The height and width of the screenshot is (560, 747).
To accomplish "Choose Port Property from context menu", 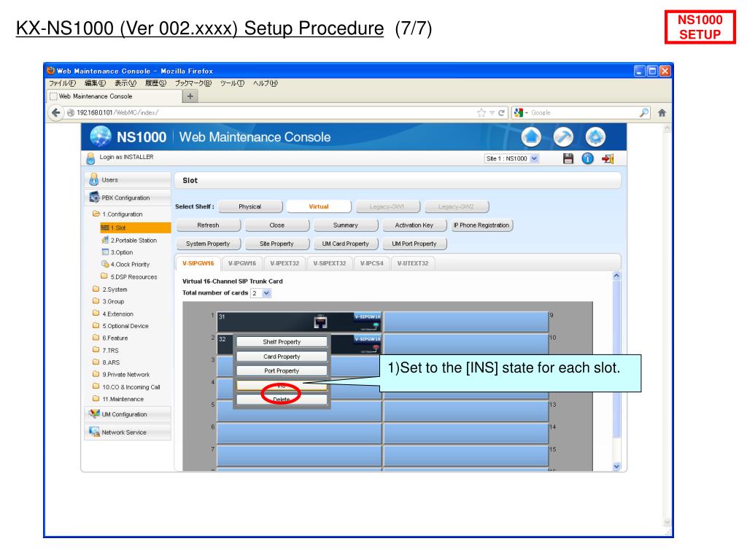I will click(282, 370).
